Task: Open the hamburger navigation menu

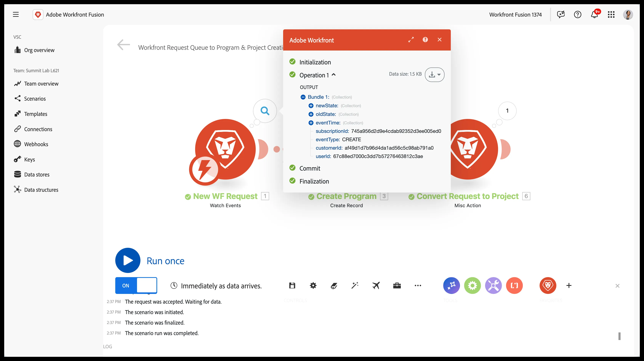Action: (16, 14)
